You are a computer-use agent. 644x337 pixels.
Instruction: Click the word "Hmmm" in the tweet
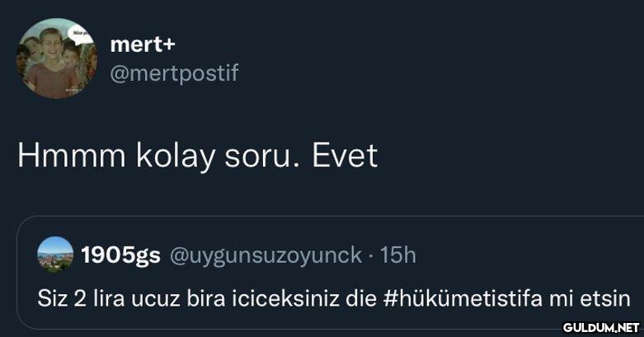68,156
